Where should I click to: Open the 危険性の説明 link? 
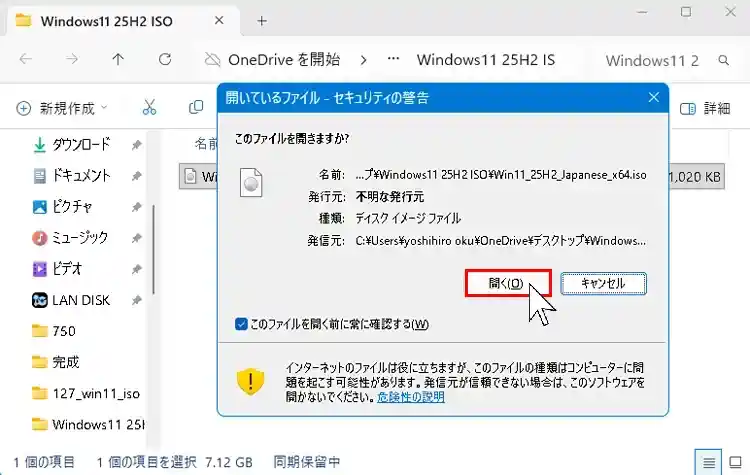coord(410,397)
